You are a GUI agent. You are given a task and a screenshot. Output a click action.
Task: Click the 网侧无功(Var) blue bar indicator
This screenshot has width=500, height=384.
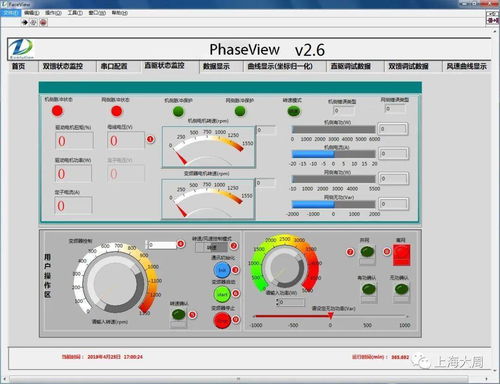[x=334, y=204]
